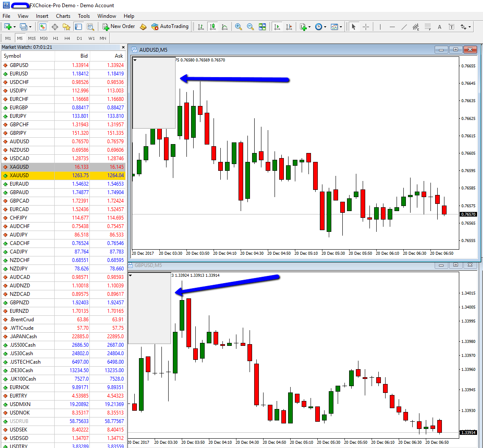Expand the New Chart dropdown arrow
Screen dimensions: 483x448
14,27
